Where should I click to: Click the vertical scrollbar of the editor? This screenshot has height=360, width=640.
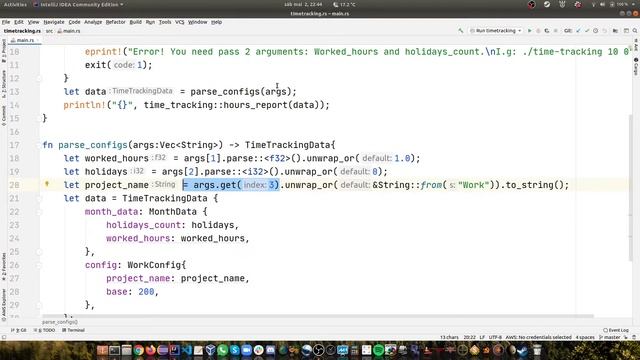coord(631,187)
